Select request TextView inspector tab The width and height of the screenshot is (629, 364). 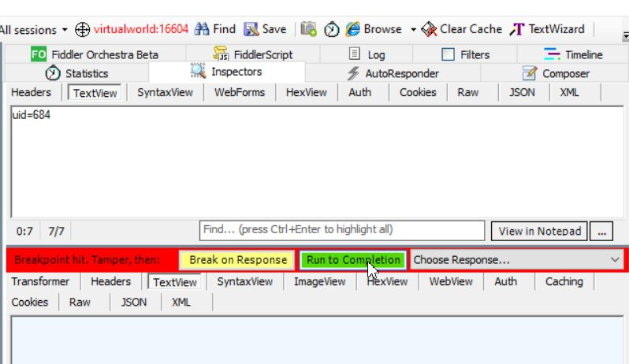pyautogui.click(x=95, y=93)
